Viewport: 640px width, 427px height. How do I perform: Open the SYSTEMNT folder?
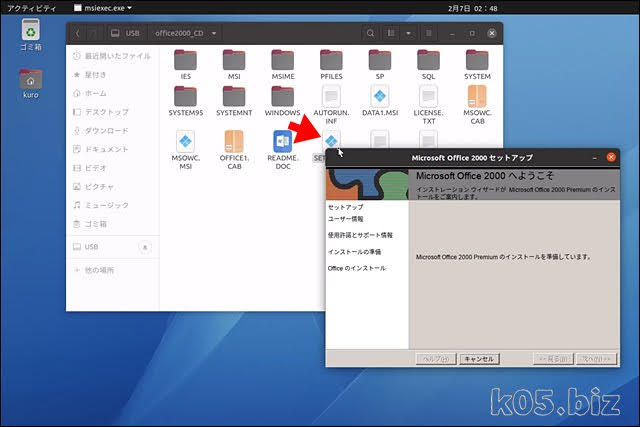(234, 101)
